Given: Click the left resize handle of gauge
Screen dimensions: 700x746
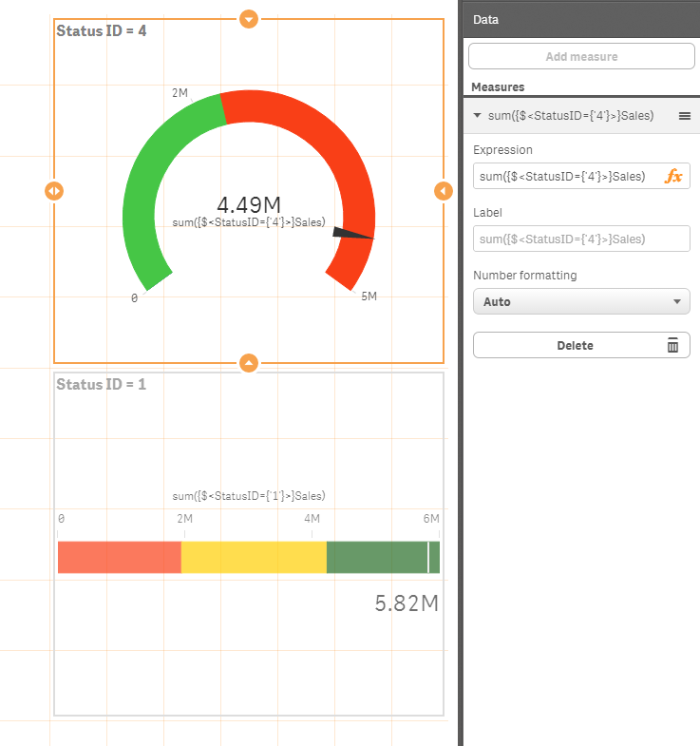Looking at the screenshot, I should point(54,191).
